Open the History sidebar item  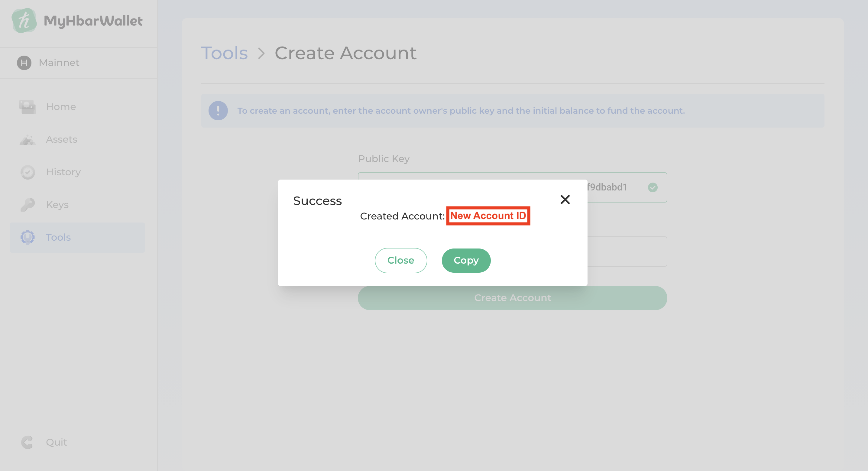63,172
